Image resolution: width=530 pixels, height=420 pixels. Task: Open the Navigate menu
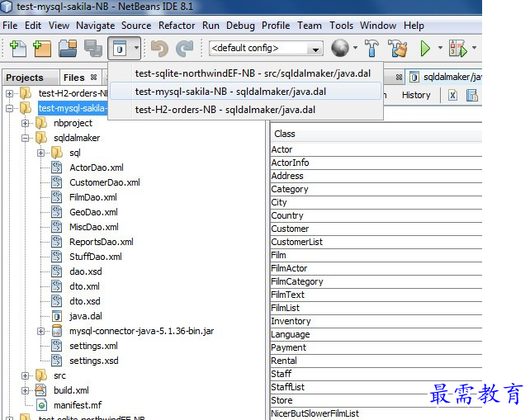pos(95,26)
